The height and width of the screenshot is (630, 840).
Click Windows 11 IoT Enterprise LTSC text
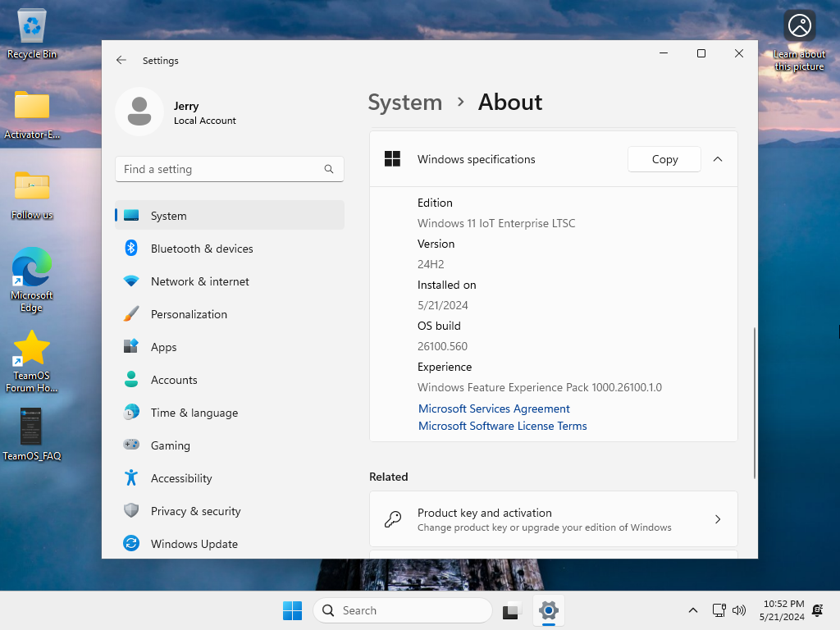pos(496,223)
